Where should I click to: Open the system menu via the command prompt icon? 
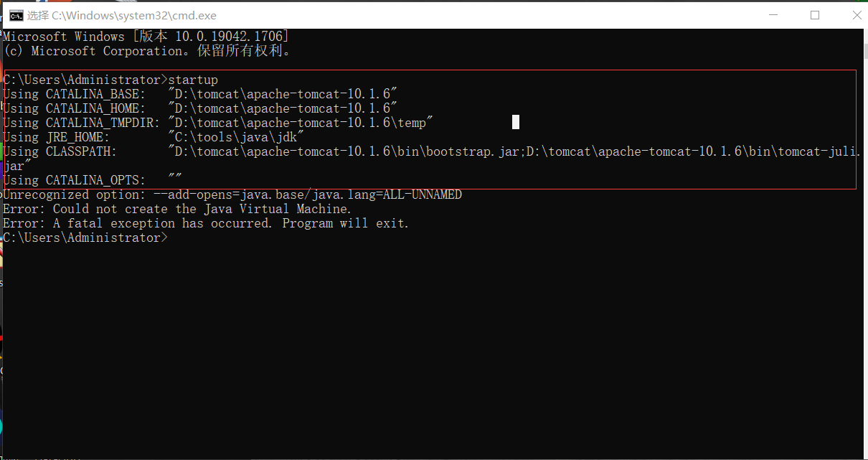pos(16,14)
